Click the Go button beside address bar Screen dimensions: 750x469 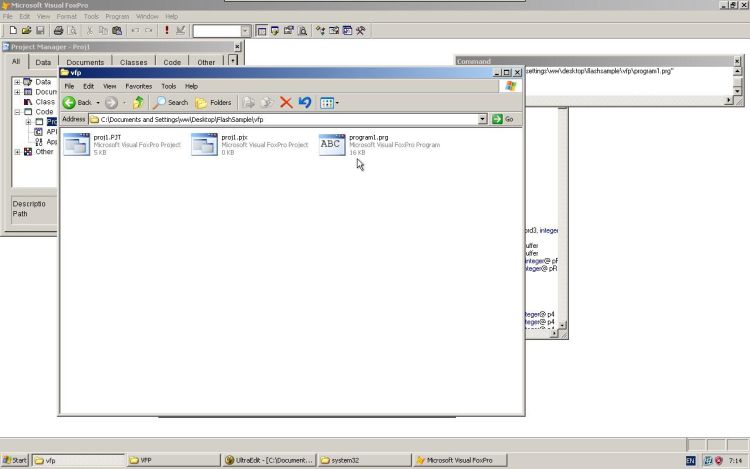coord(503,119)
